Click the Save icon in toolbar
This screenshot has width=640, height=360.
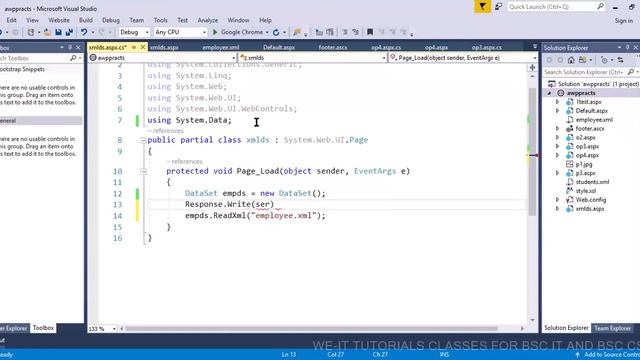pos(58,32)
